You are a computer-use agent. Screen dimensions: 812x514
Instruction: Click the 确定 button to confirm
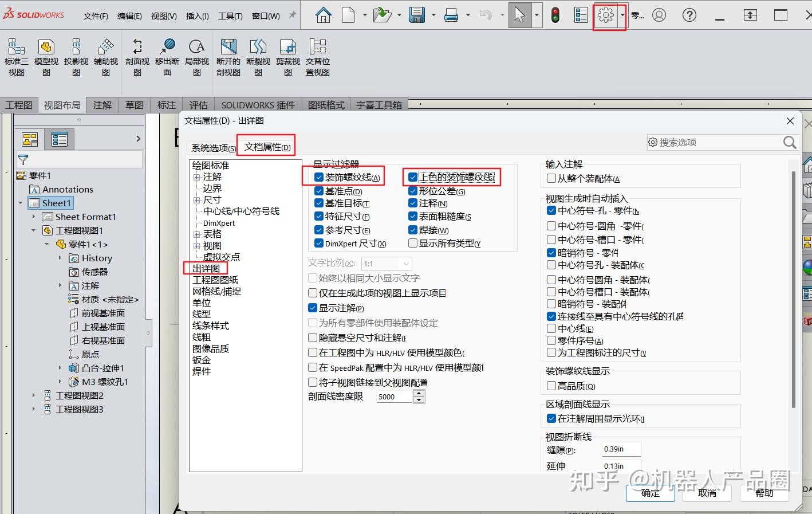[x=650, y=493]
